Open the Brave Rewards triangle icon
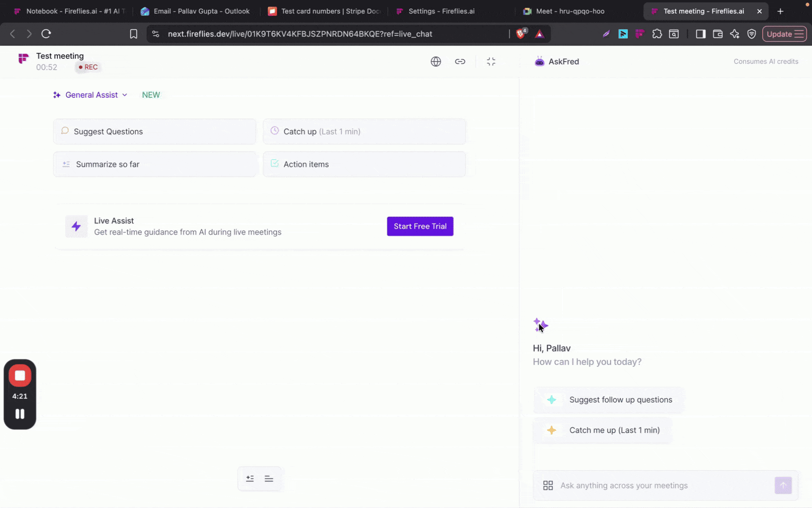812x508 pixels. 539,34
